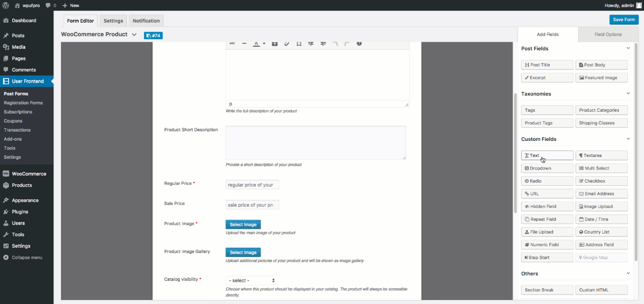Click the keyboard shortcuts help icon
Screen dimensions: 644x304
click(360, 43)
